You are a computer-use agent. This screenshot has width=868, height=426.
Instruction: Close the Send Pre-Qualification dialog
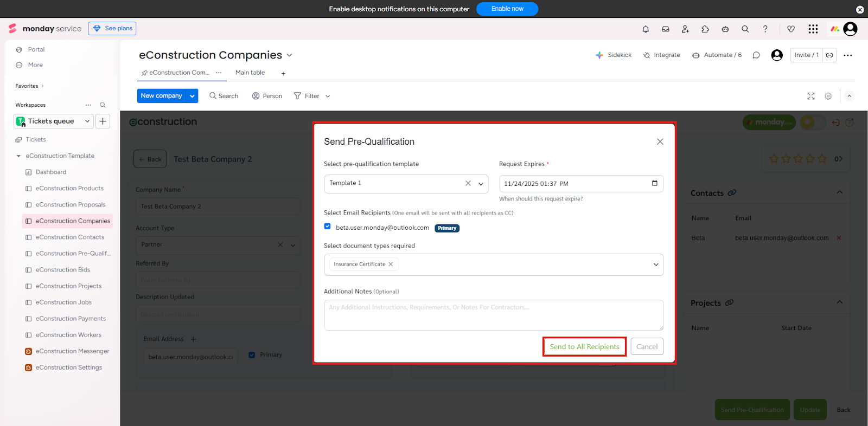point(660,141)
